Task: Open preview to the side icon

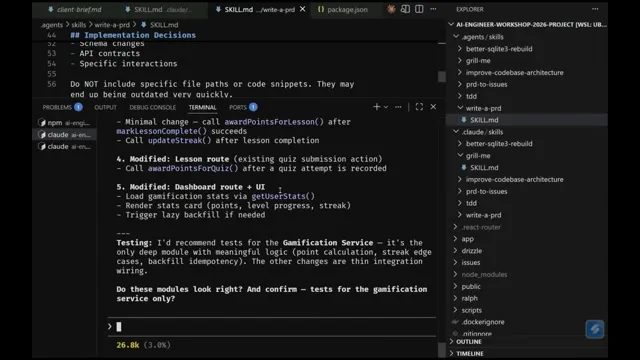Action: [x=405, y=9]
